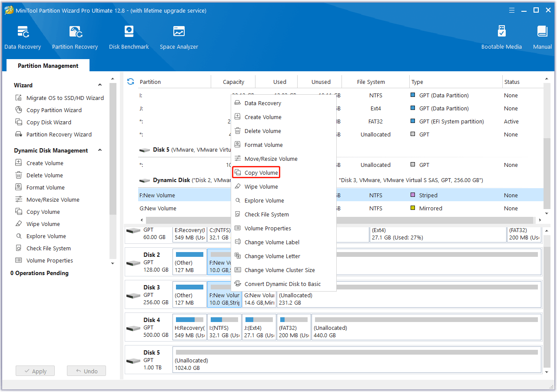This screenshot has height=392, width=557.
Task: Click Change Volume Label in context menu
Action: tap(284, 242)
